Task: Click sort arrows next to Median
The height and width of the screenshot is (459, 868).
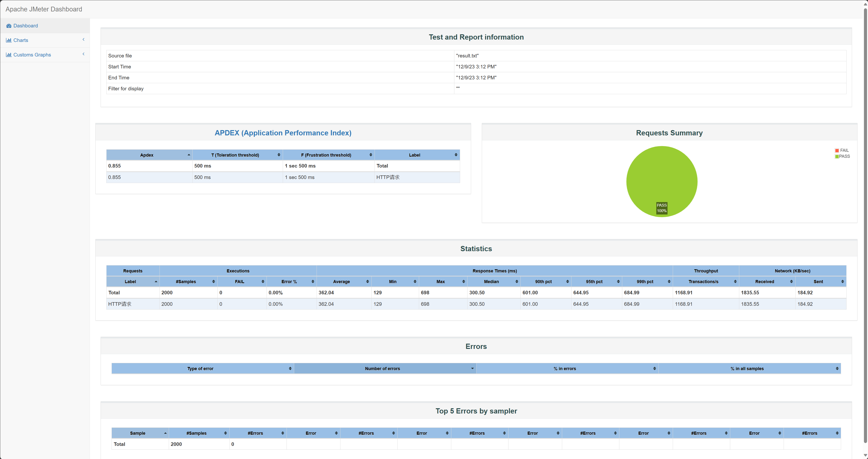Action: point(517,281)
